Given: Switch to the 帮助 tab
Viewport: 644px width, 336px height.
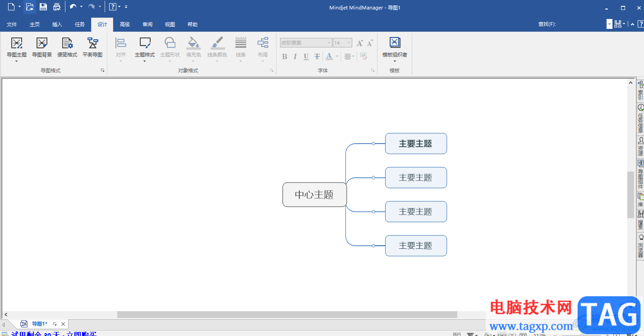Looking at the screenshot, I should [x=193, y=24].
